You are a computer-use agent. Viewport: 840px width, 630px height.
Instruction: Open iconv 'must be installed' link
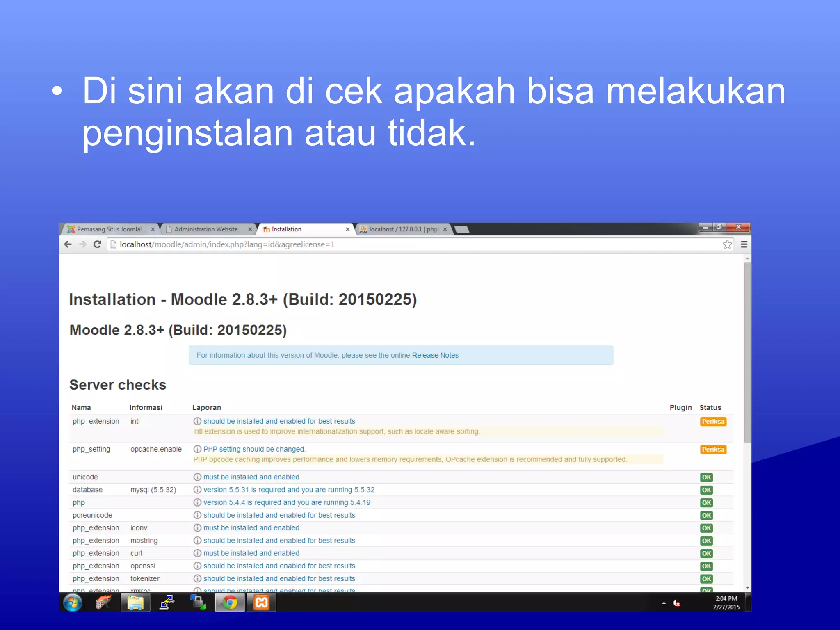coord(251,528)
